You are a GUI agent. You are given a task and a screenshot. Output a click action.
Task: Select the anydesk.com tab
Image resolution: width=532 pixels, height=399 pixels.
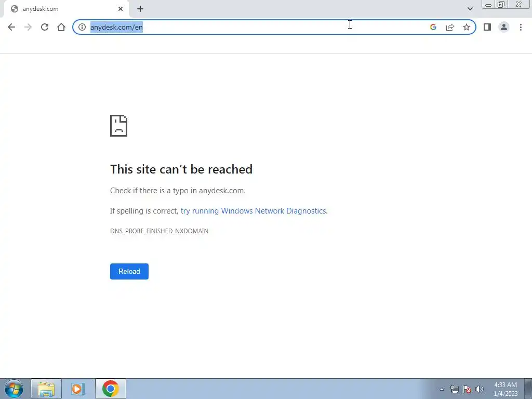pos(66,9)
